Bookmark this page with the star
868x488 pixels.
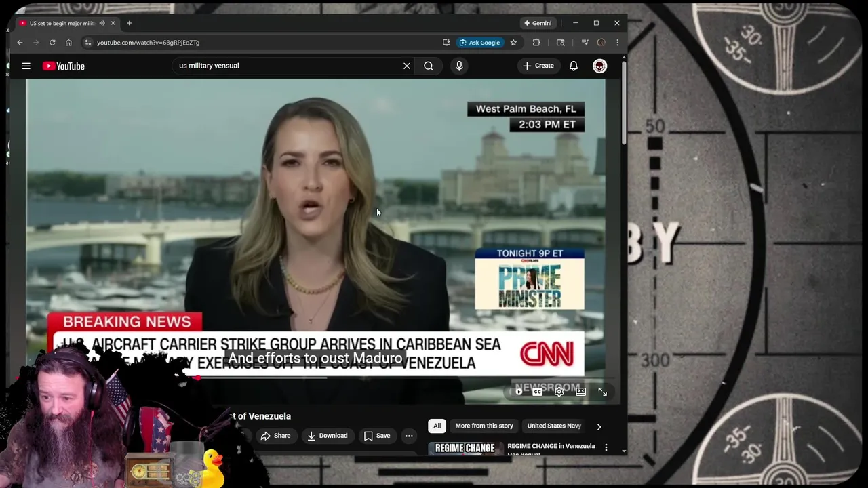[513, 42]
